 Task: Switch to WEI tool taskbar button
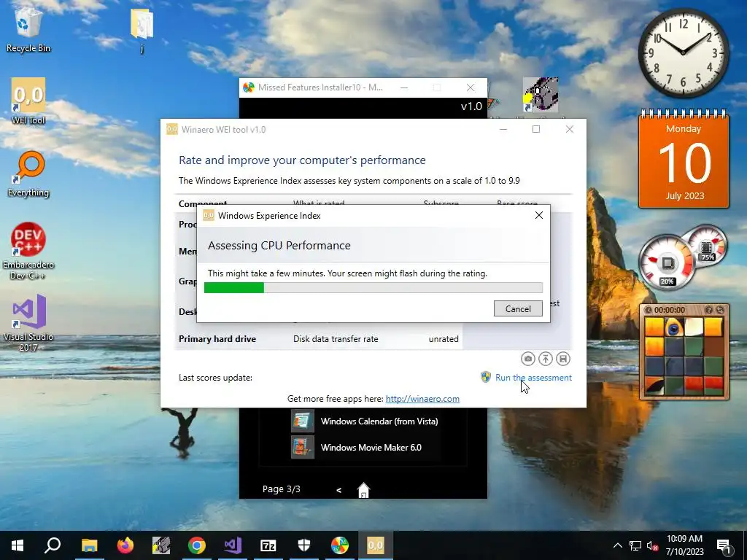tap(376, 545)
